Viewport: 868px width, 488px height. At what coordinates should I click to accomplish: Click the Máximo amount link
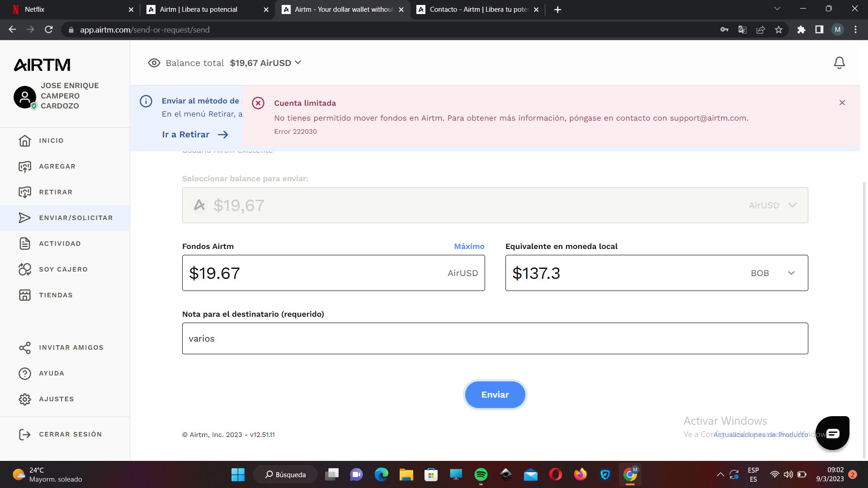(469, 246)
